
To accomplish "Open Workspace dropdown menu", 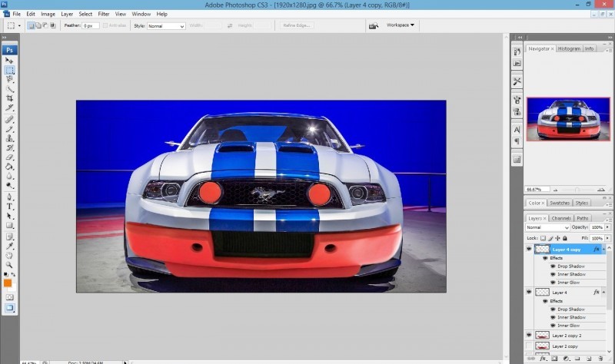I will coord(401,25).
